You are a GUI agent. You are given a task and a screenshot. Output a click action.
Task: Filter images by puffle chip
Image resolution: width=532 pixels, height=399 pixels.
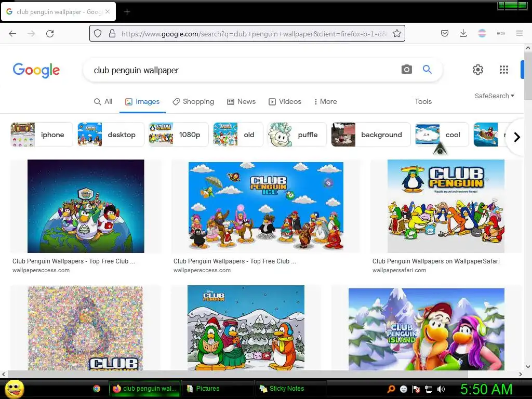pyautogui.click(x=297, y=135)
